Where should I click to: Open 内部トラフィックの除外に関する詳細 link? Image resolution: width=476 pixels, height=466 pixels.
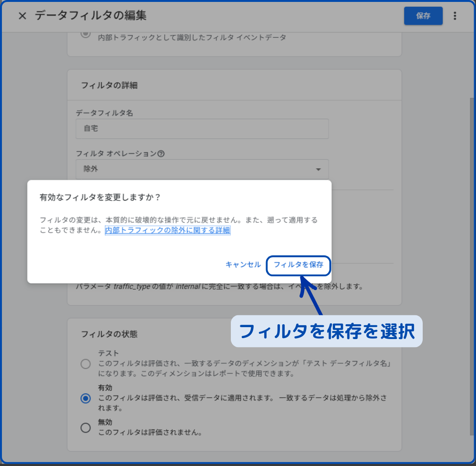(168, 230)
